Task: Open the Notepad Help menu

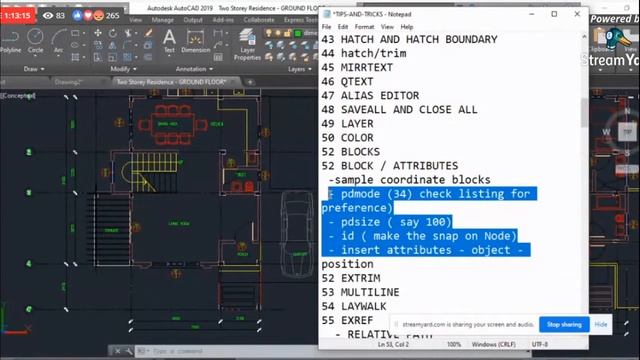Action: click(407, 27)
